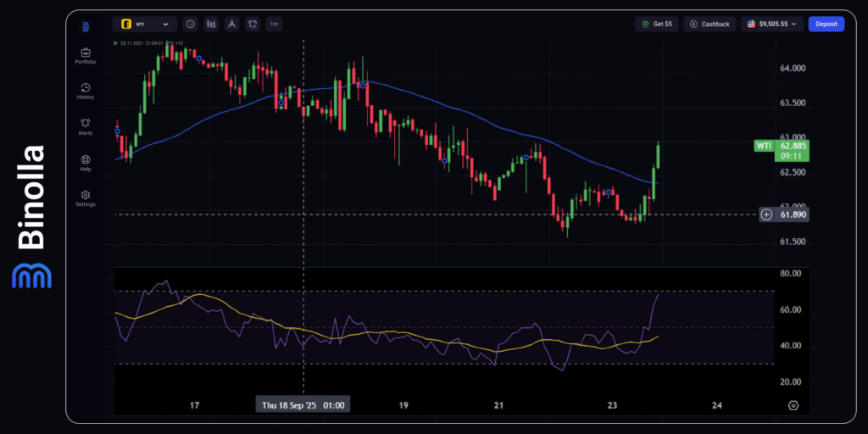This screenshot has height=434, width=868.
Task: Open the drawing tools compass icon
Action: tap(231, 25)
